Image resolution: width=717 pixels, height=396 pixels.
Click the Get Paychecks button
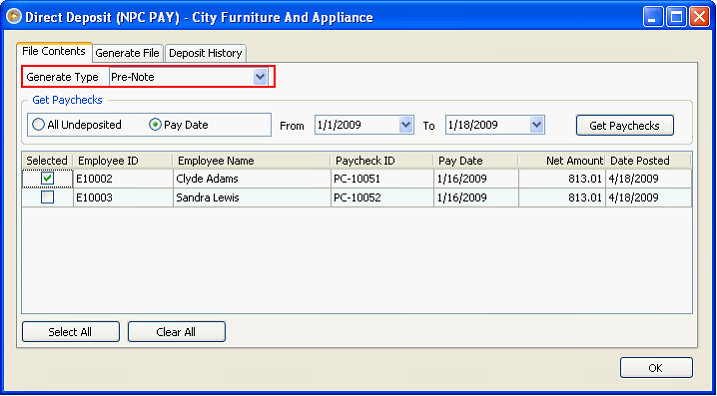tap(625, 126)
